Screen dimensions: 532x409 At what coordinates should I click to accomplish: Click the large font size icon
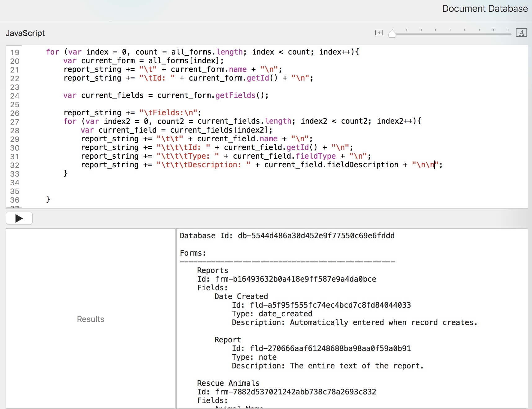[521, 33]
